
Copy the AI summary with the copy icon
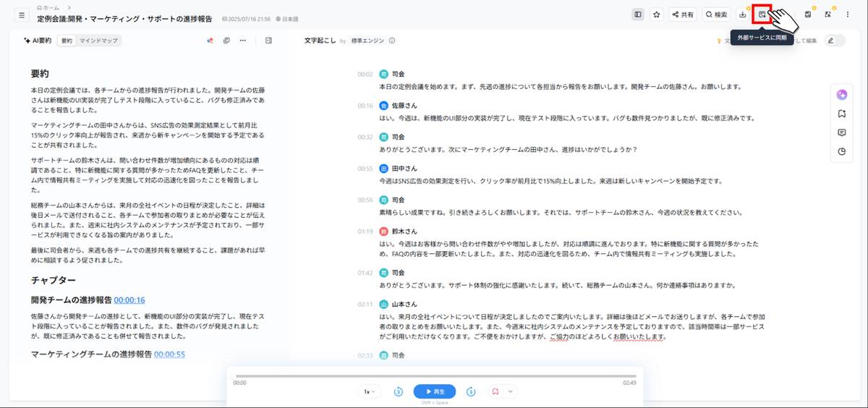(226, 41)
